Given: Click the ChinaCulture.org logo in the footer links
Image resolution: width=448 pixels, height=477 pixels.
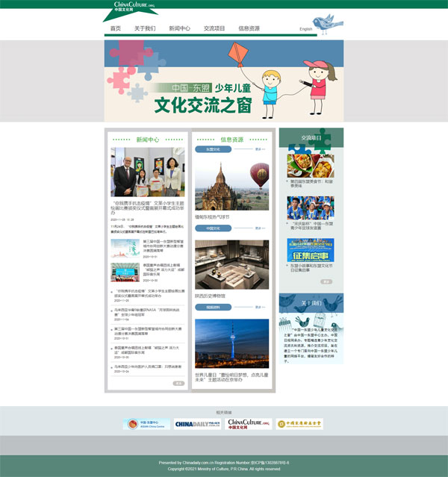Looking at the screenshot, I should click(x=249, y=424).
